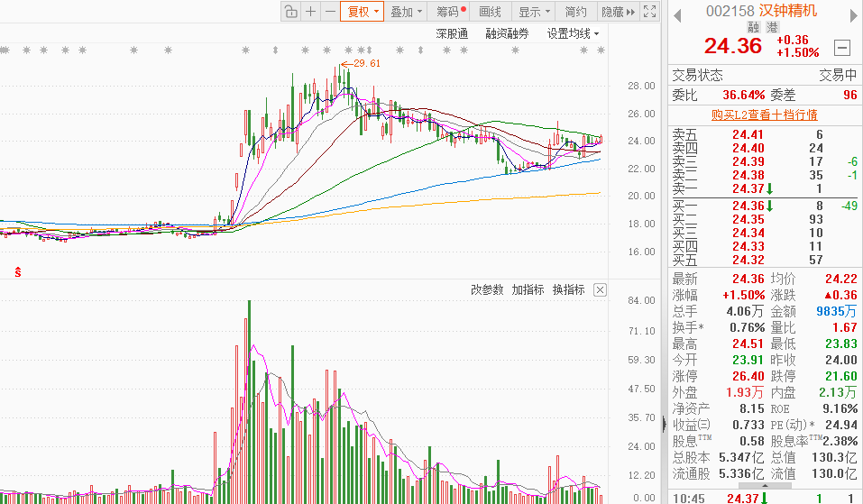Click the 买四 price 24.33
863x504 pixels.
click(x=748, y=246)
